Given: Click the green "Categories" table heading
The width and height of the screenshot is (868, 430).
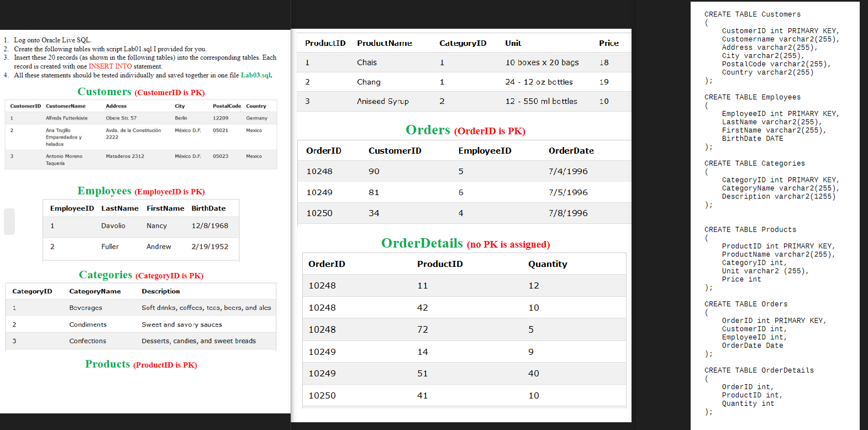Looking at the screenshot, I should pos(106,275).
